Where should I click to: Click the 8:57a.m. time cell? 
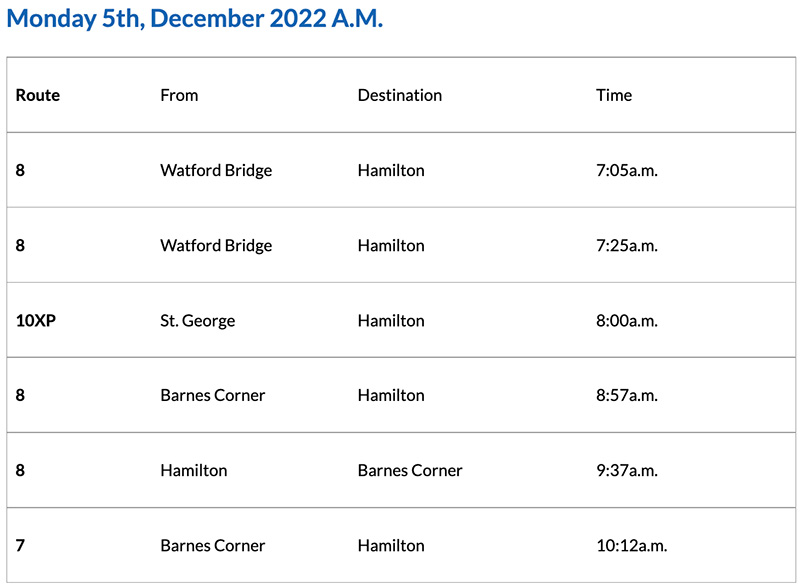click(x=626, y=395)
